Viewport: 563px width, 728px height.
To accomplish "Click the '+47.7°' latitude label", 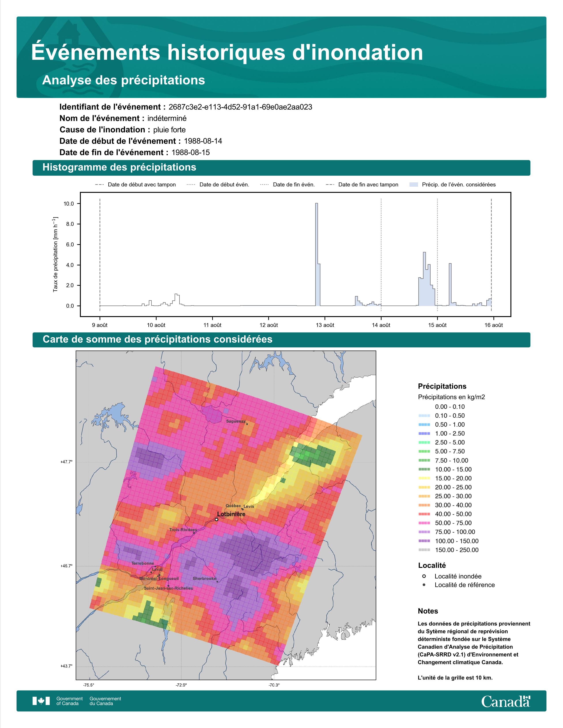I will tap(66, 462).
